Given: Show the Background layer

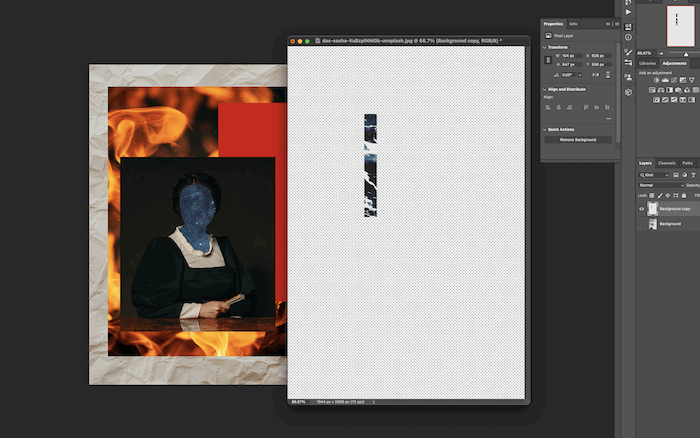Looking at the screenshot, I should [x=642, y=224].
